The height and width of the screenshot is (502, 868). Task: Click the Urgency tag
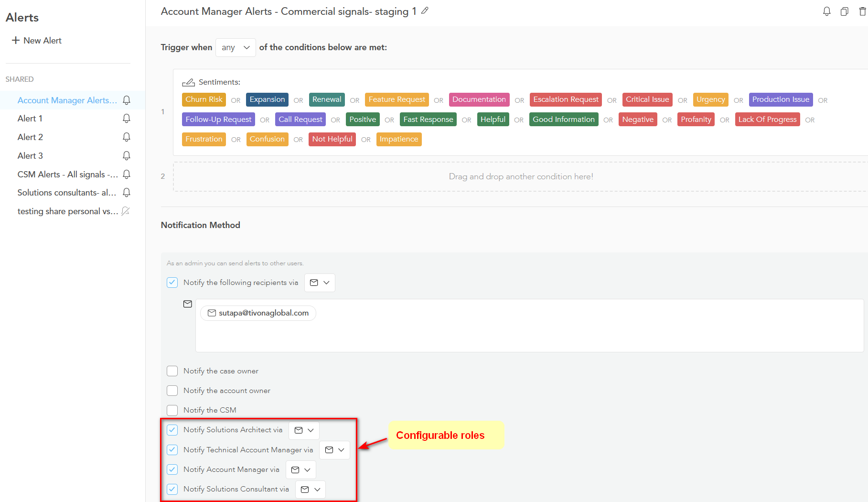[710, 99]
